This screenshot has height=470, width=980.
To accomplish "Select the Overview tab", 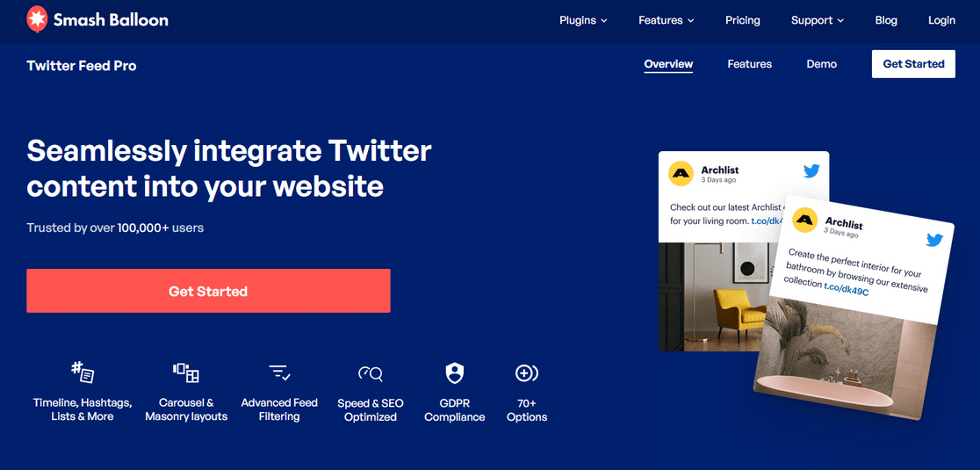I will pyautogui.click(x=668, y=64).
